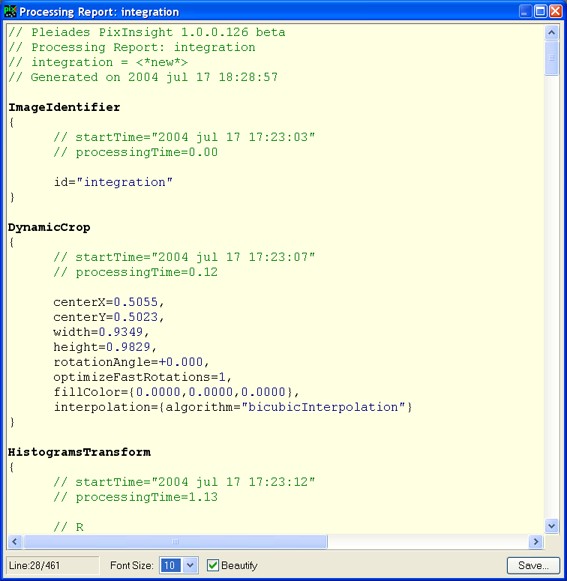Click the horizontal scrollbar thumb
The height and width of the screenshot is (581, 567).
tap(175, 541)
